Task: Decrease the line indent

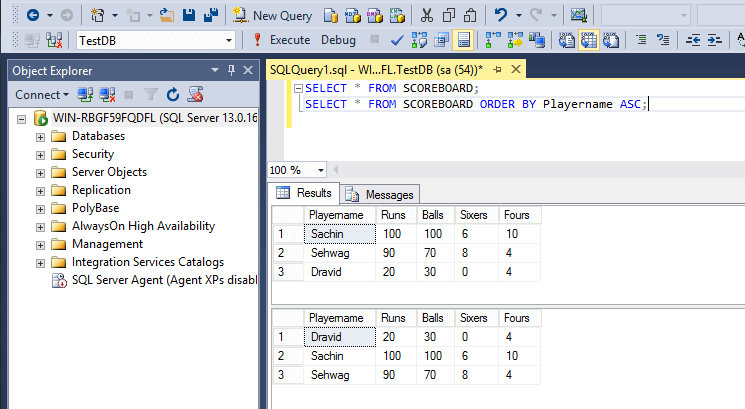Action: pos(693,40)
